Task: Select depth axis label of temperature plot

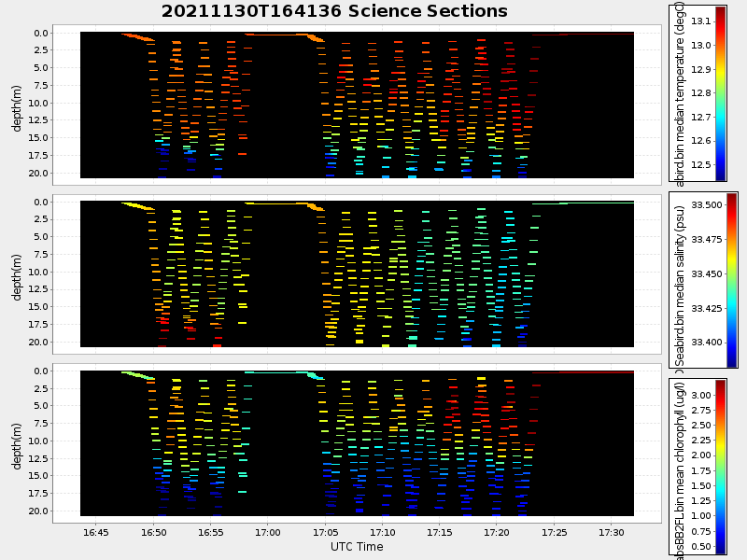Action: coord(18,104)
